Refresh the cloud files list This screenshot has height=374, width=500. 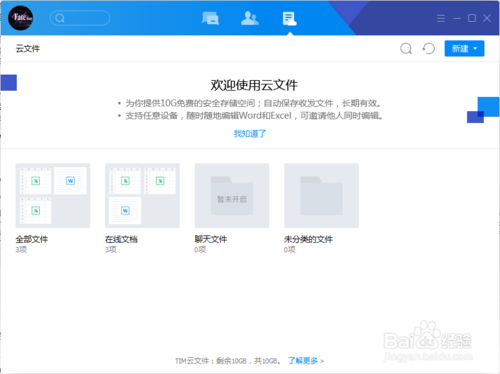[x=429, y=49]
